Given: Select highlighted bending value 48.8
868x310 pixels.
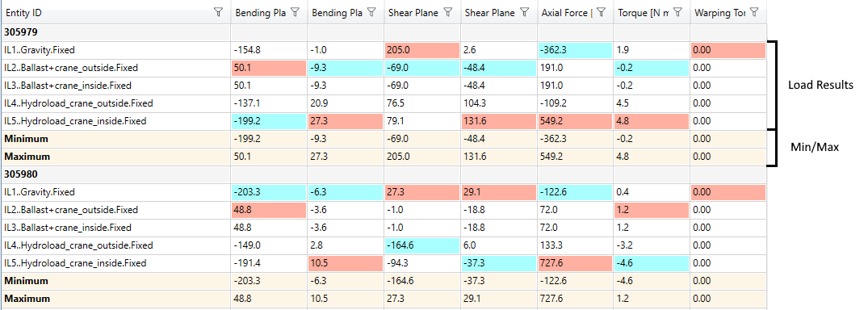Looking at the screenshot, I should pyautogui.click(x=269, y=210).
